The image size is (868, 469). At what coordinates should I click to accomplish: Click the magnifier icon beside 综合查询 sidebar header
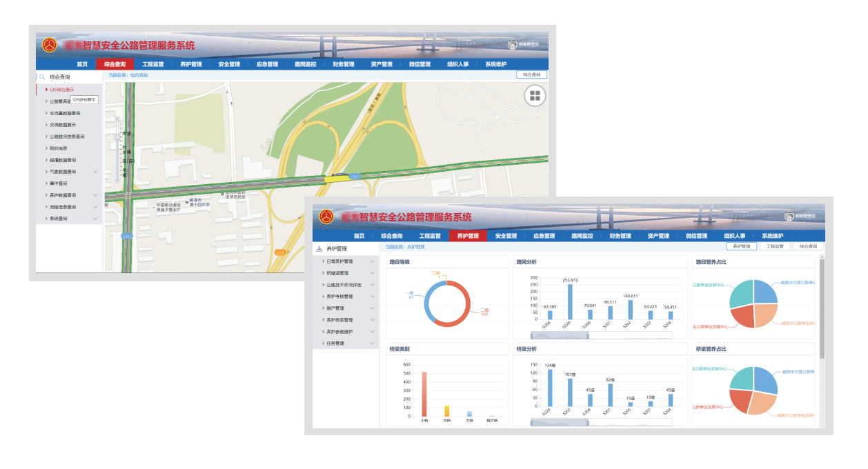42,77
